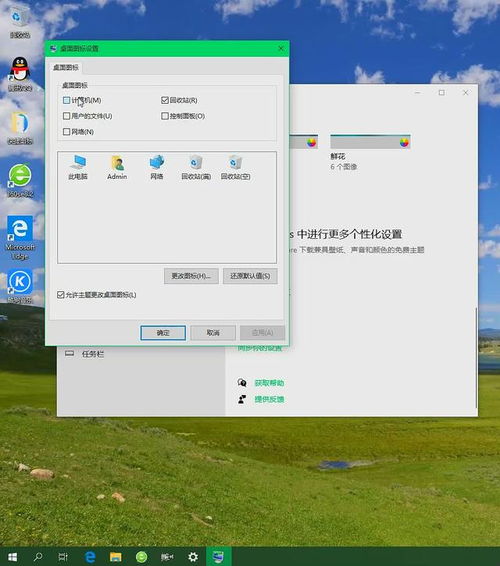Select the green 360 browser desktop shortcut
The width and height of the screenshot is (500, 566).
pyautogui.click(x=20, y=180)
